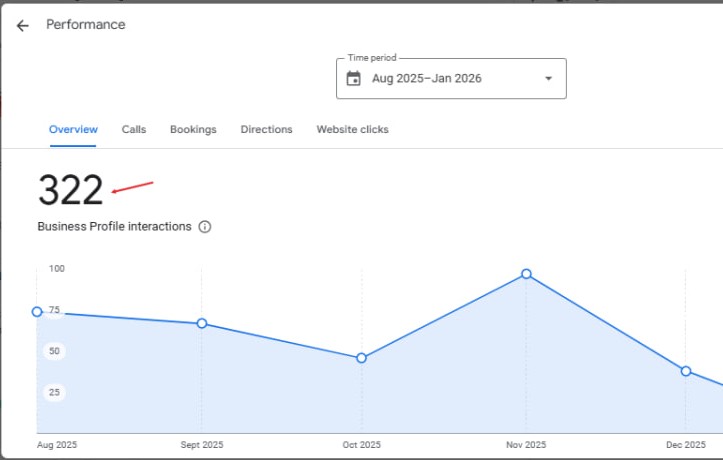Screen dimensions: 723x460
Task: Click the Business Profile interactions label
Action: coord(114,227)
